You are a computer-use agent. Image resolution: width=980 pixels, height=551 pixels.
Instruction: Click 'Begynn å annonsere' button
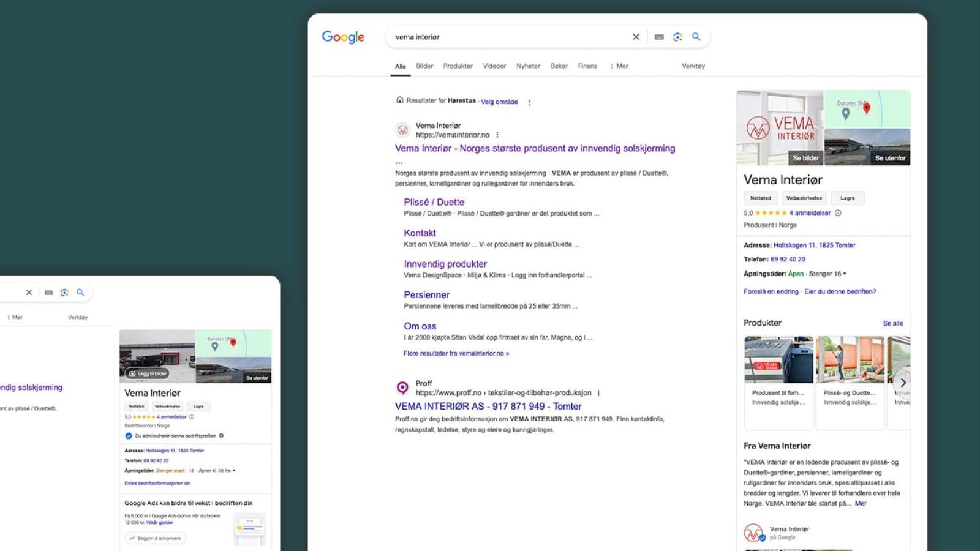click(x=156, y=538)
